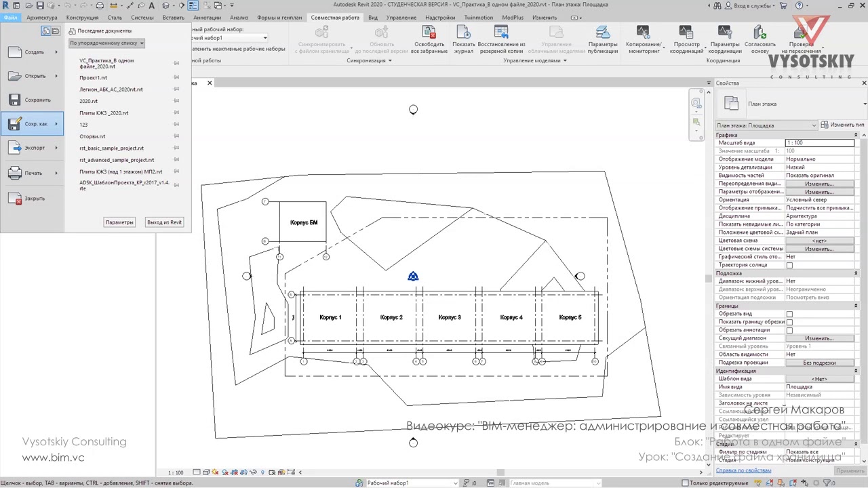Viewport: 868px width, 488px height.
Task: Click the Масштаб вида 1:100 field
Action: point(819,143)
